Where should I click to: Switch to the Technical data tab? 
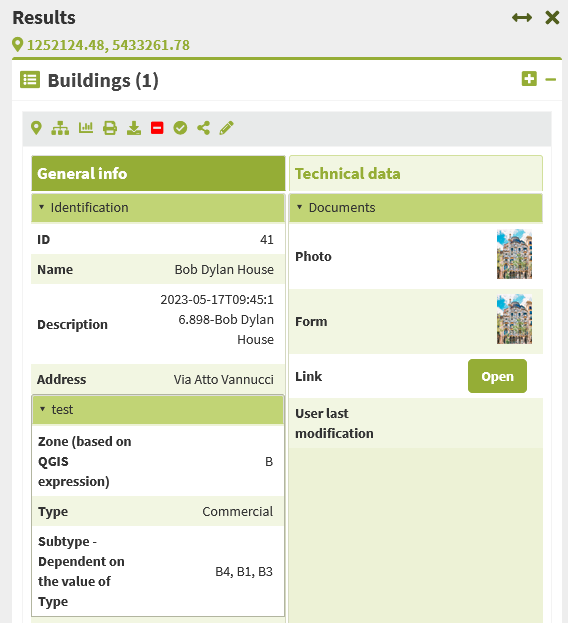416,174
